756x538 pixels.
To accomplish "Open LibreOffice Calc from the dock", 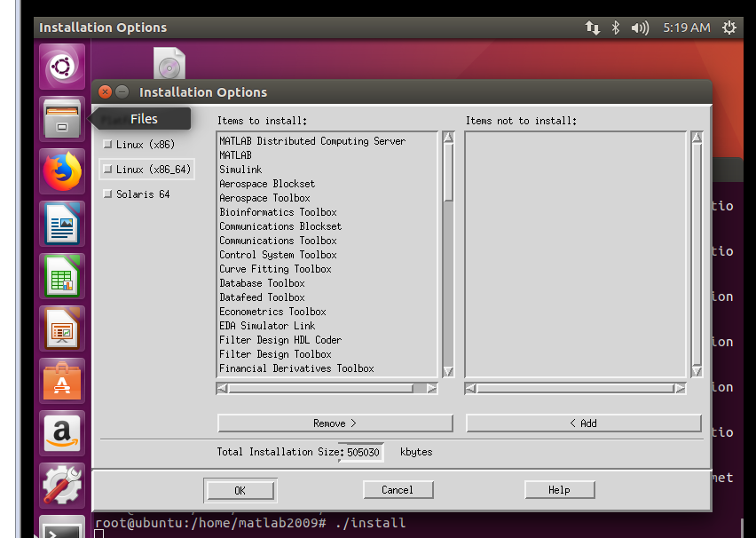I will coord(62,276).
